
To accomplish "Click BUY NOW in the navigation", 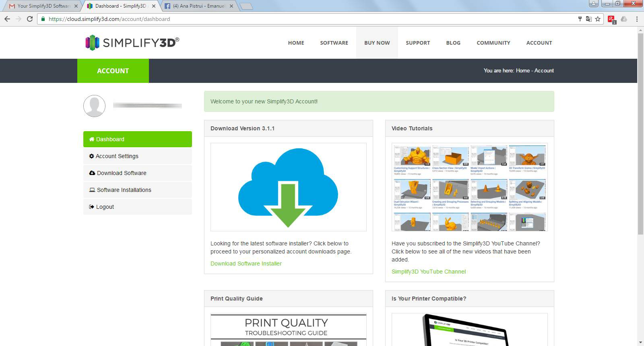I will coord(377,43).
